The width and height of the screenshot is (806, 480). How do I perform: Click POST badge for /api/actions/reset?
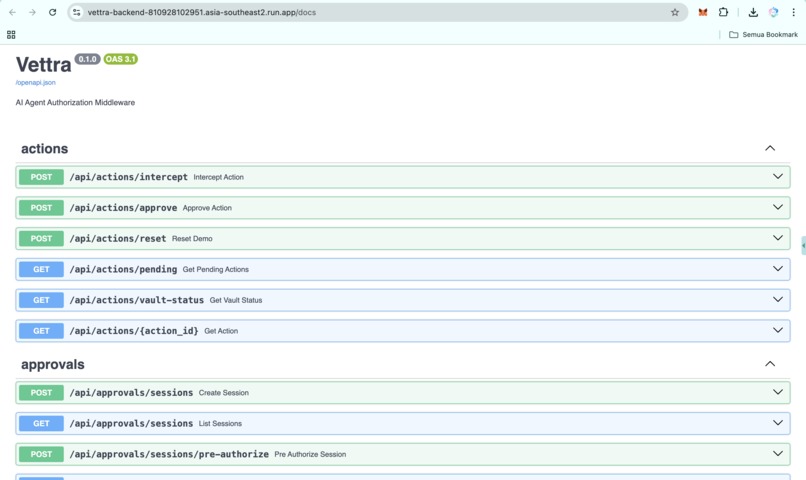pyautogui.click(x=41, y=238)
